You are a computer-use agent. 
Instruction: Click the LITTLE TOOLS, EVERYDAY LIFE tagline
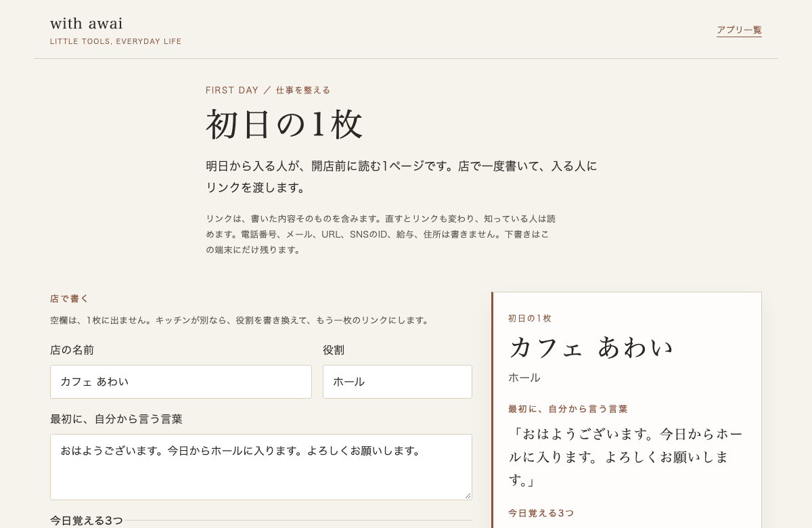pyautogui.click(x=116, y=41)
